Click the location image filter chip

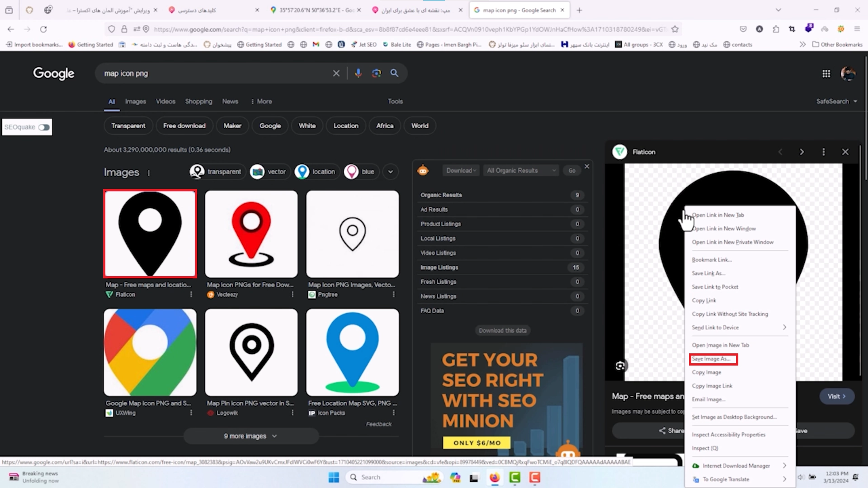pyautogui.click(x=316, y=172)
